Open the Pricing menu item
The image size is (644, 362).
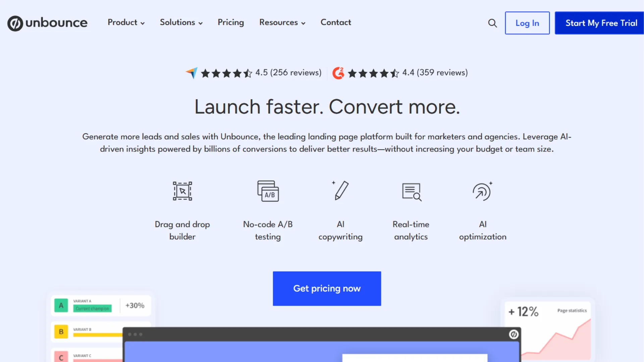coord(230,22)
